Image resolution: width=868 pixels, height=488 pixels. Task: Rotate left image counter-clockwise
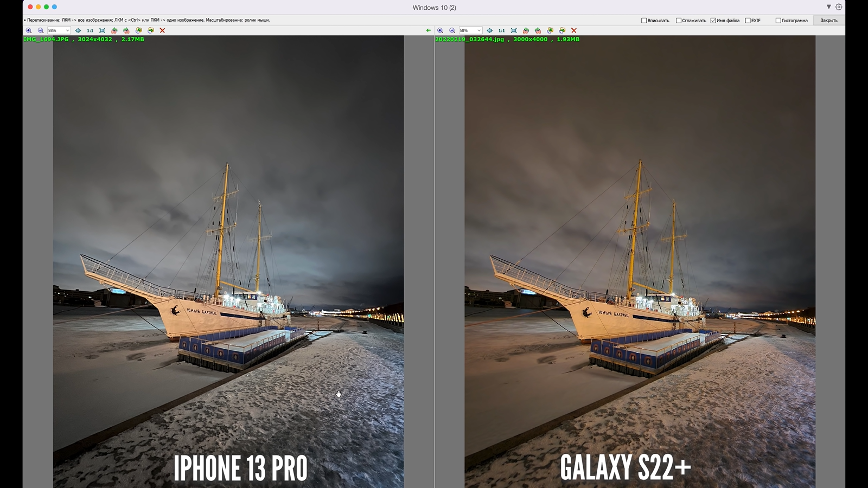pos(114,30)
